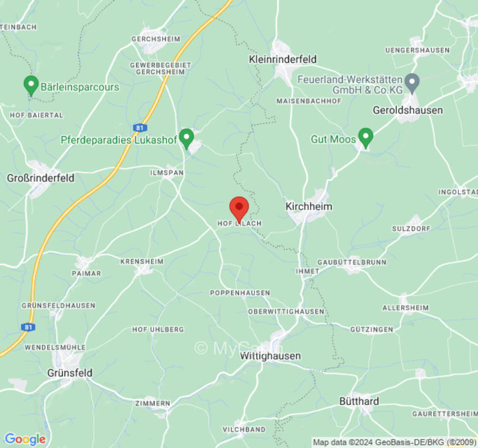Click the Geroldshausen town label
The width and height of the screenshot is (478, 448).
point(408,110)
